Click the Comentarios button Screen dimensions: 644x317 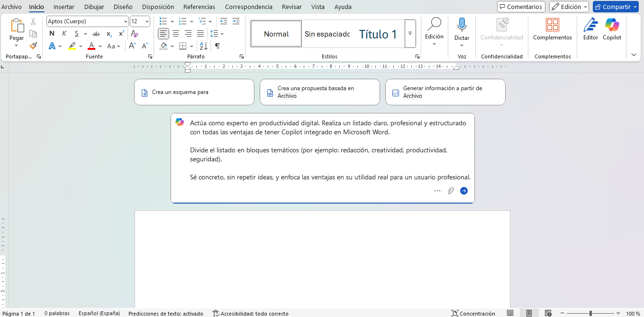(x=521, y=7)
